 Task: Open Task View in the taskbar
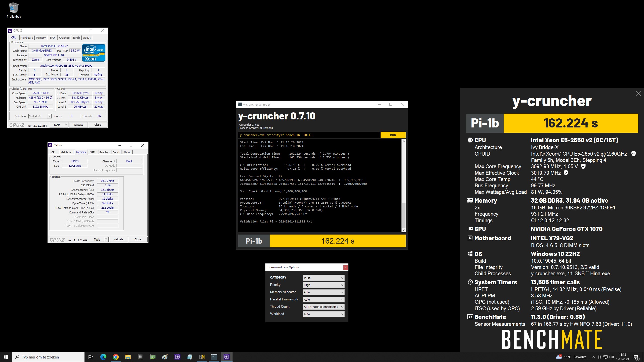tap(91, 357)
